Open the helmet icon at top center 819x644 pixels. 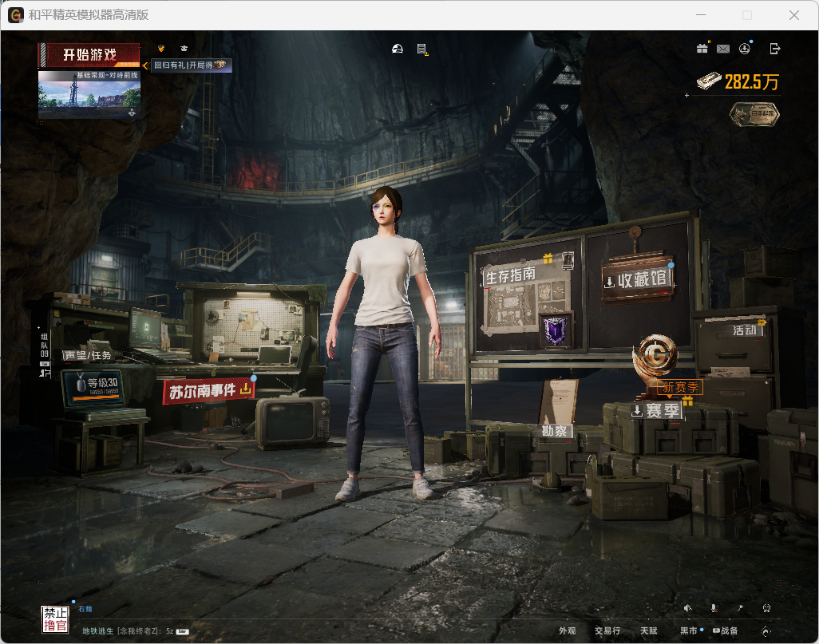[x=398, y=49]
